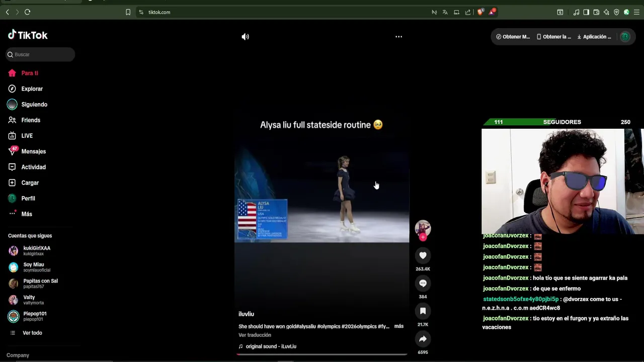Reload the page
644x362 pixels.
coord(27,12)
